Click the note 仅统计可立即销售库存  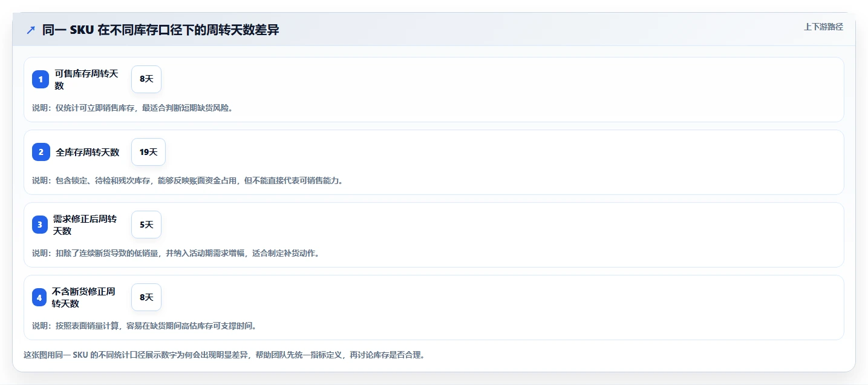(x=95, y=108)
